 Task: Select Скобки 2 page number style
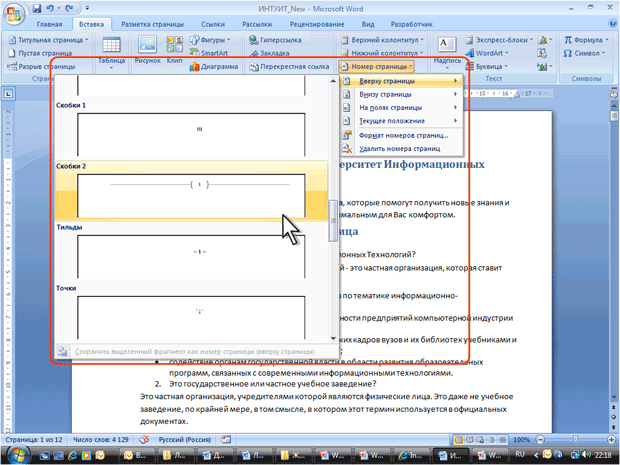pyautogui.click(x=191, y=191)
